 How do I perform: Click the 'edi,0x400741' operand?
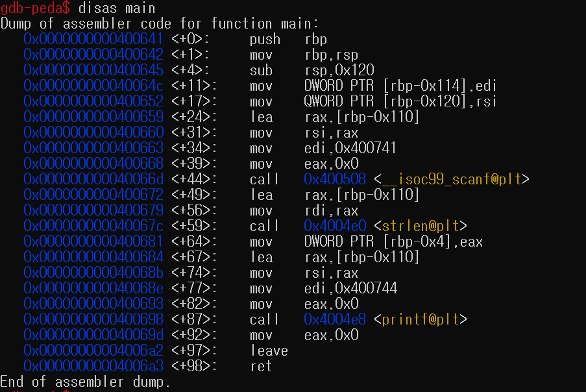tap(350, 149)
